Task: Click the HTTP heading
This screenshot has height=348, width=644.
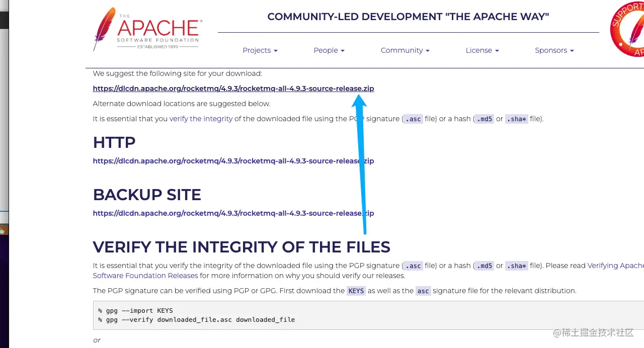Action: coord(114,142)
